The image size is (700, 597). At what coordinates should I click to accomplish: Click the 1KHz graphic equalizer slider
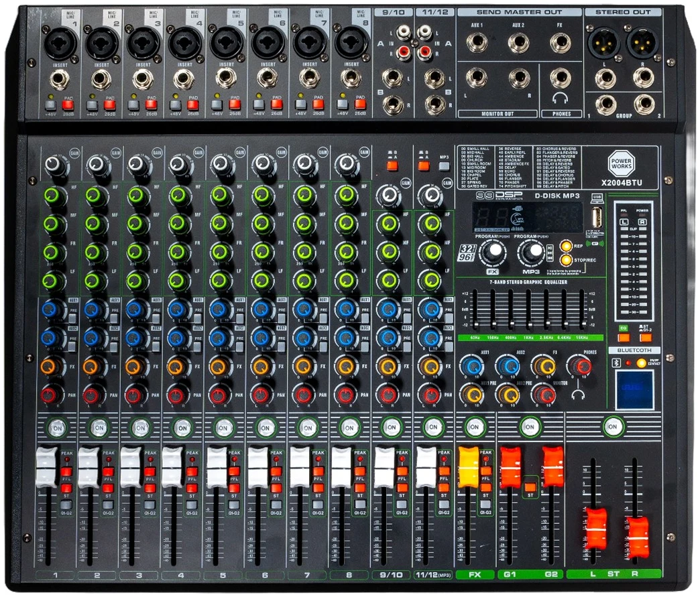point(530,324)
